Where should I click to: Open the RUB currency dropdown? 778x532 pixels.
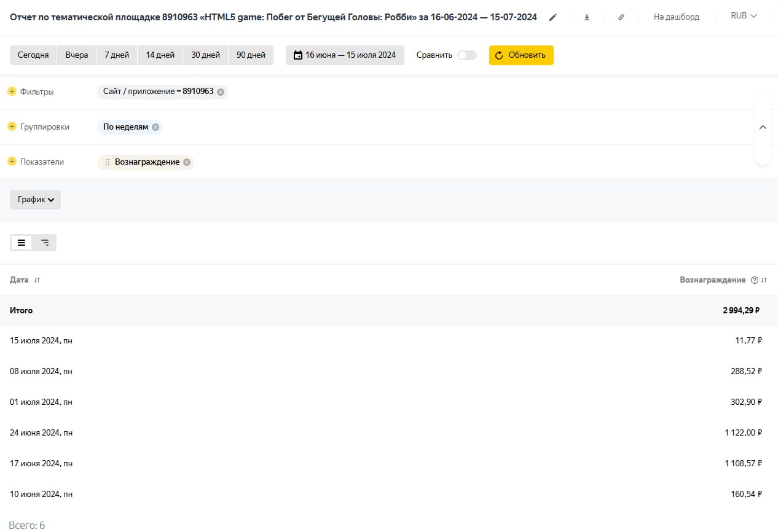pos(744,16)
